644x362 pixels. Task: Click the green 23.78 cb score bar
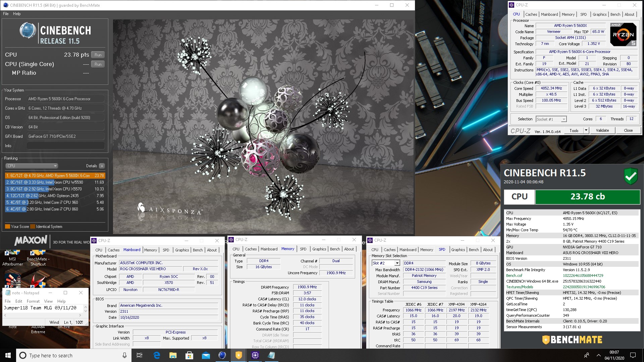[x=587, y=197]
